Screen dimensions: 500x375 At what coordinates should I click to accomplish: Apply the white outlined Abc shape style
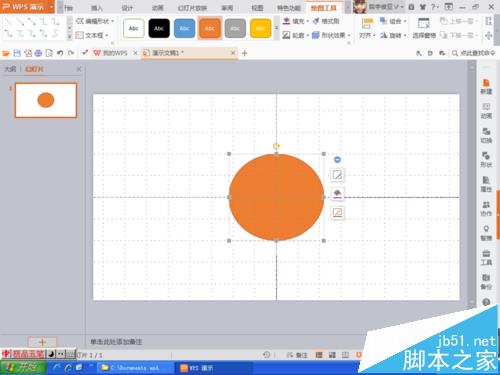tap(134, 28)
